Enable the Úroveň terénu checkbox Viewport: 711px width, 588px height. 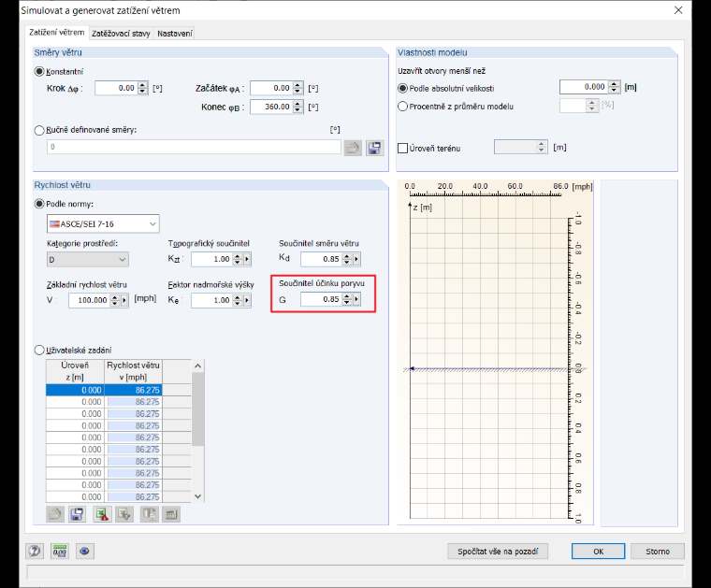pyautogui.click(x=402, y=148)
